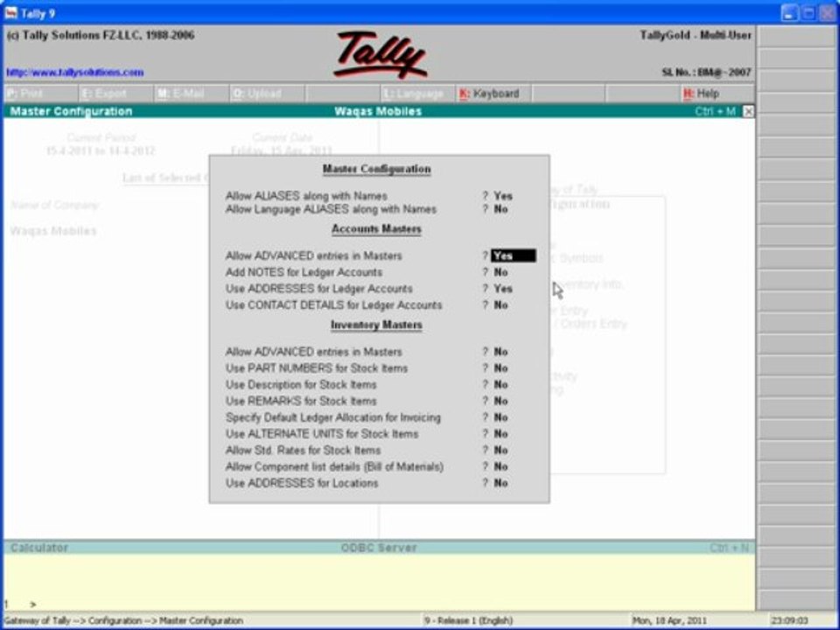The height and width of the screenshot is (630, 840).
Task: Click the Waqas Mobiles company name in list
Action: tap(53, 231)
